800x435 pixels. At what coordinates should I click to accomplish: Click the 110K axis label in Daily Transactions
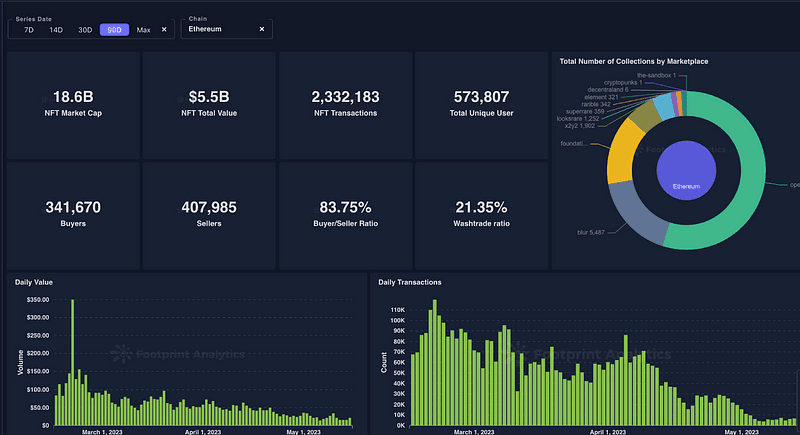(x=397, y=310)
